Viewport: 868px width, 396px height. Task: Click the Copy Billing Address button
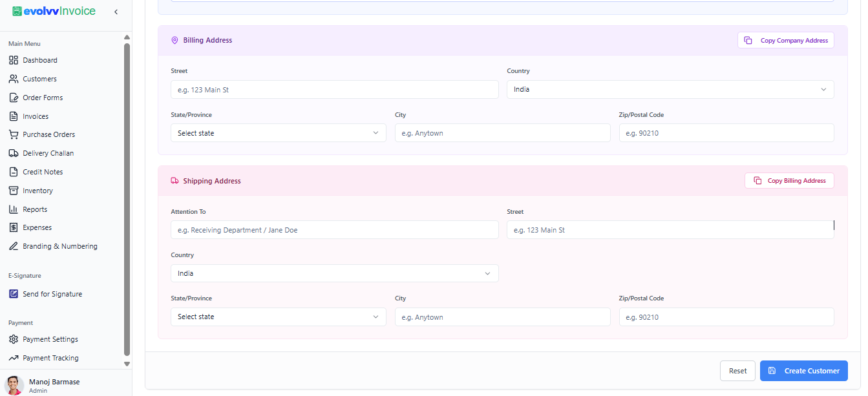[789, 181]
